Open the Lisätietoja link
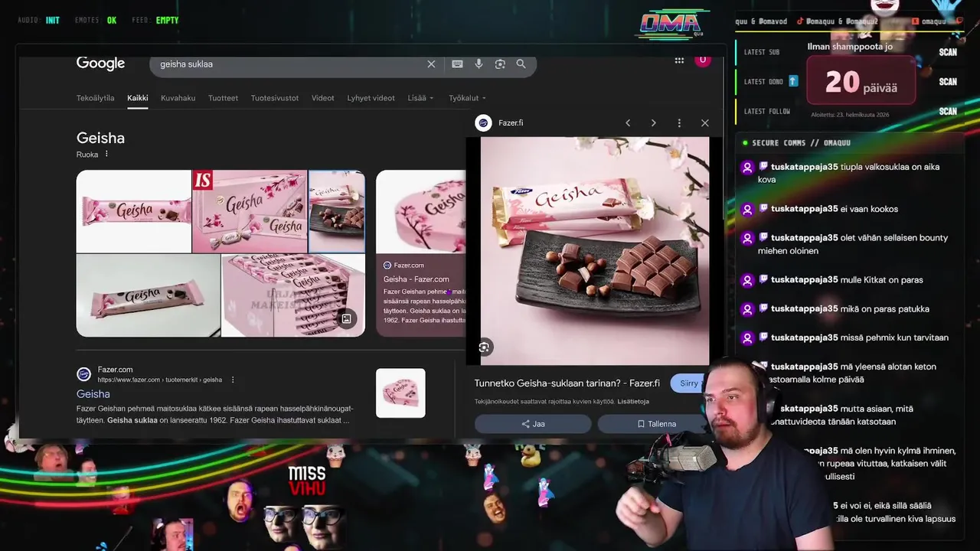 coord(633,402)
